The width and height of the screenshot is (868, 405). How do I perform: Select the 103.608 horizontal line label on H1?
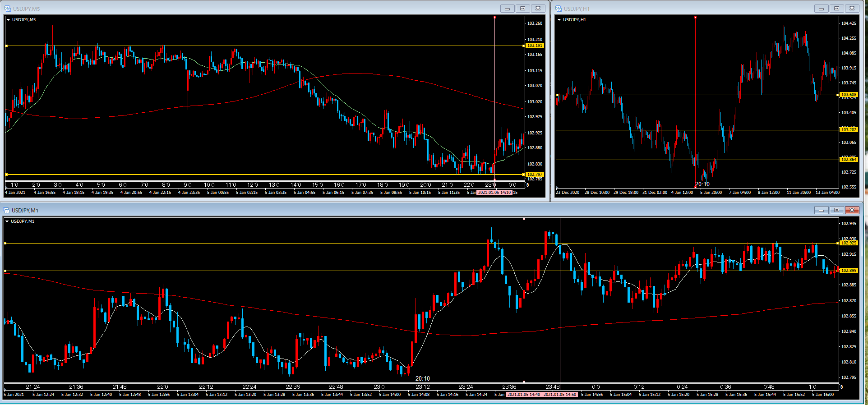(x=849, y=95)
